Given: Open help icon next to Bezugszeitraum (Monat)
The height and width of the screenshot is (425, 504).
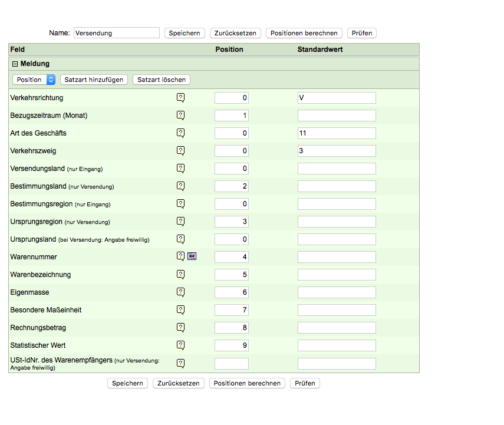Looking at the screenshot, I should pyautogui.click(x=181, y=116).
